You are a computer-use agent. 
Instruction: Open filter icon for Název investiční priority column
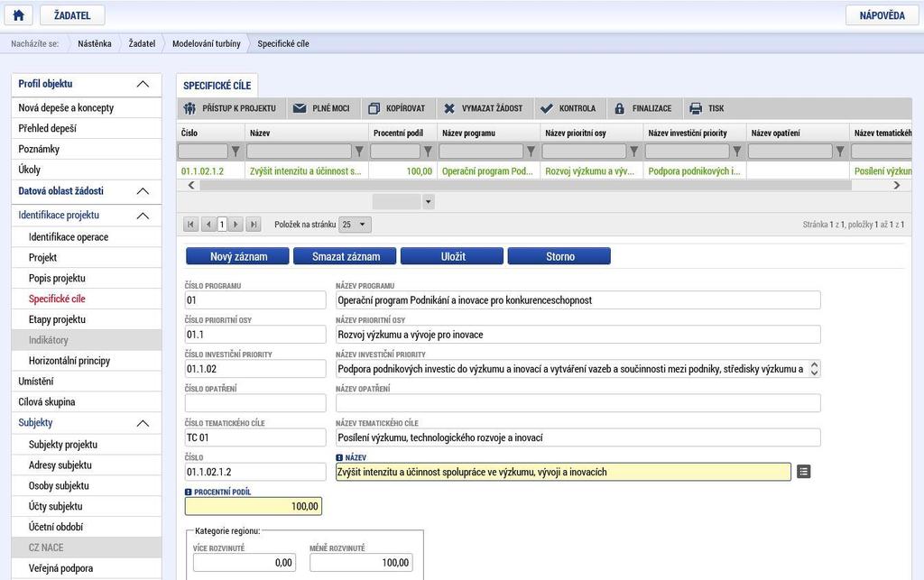click(x=736, y=152)
